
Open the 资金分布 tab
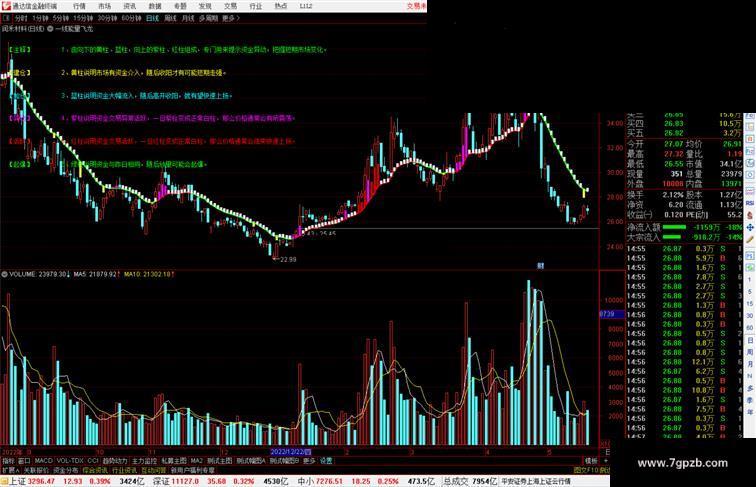pos(66,470)
